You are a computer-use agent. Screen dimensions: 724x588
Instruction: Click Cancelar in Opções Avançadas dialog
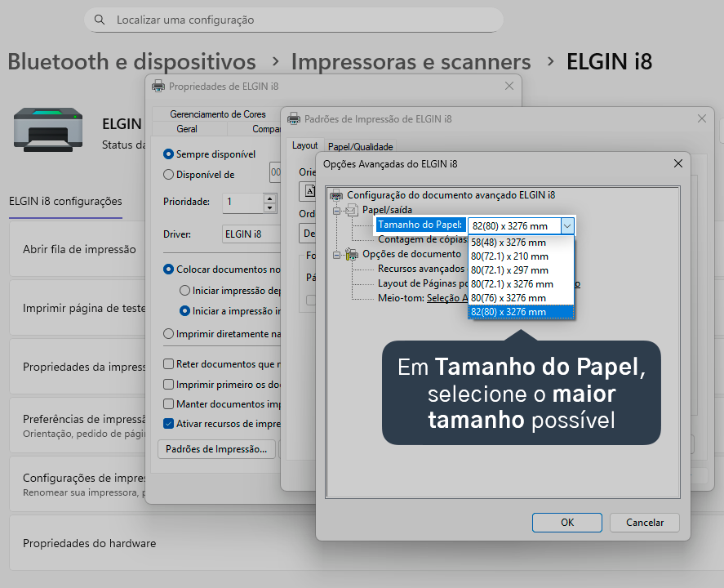(x=645, y=523)
